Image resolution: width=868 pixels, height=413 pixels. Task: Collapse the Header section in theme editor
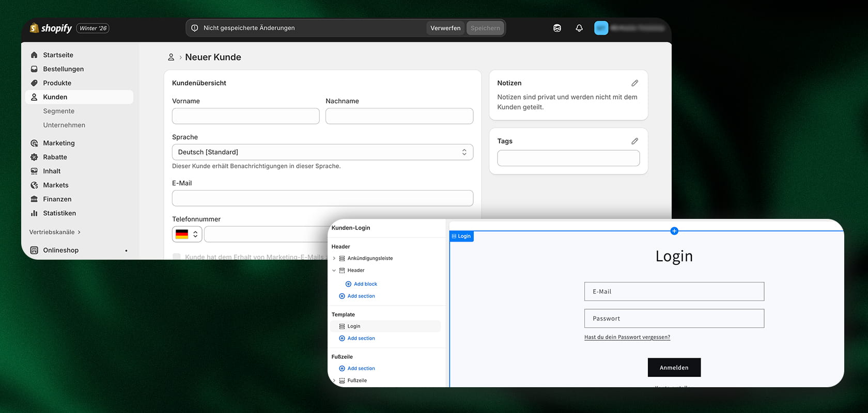(x=334, y=271)
